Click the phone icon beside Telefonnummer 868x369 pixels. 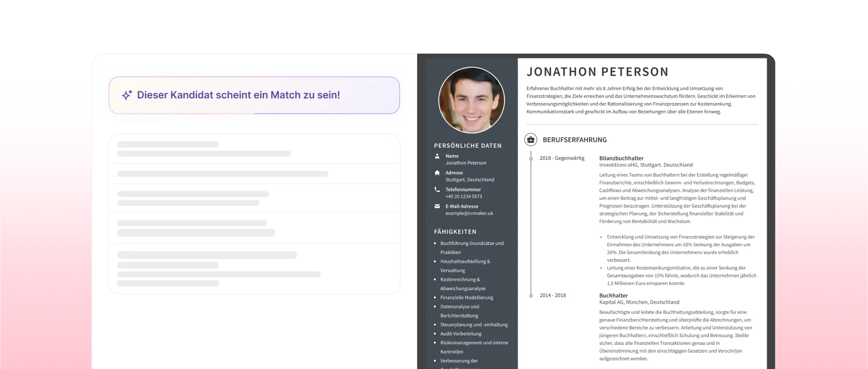tap(437, 189)
